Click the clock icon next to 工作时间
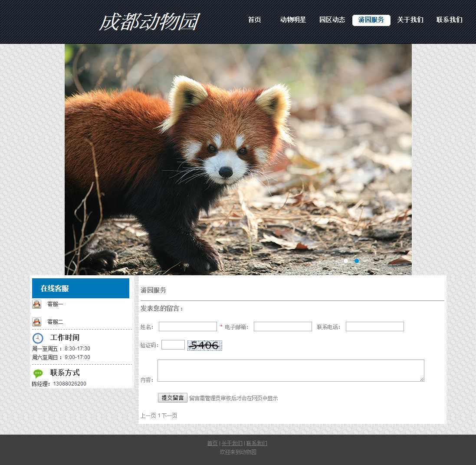 pos(38,338)
